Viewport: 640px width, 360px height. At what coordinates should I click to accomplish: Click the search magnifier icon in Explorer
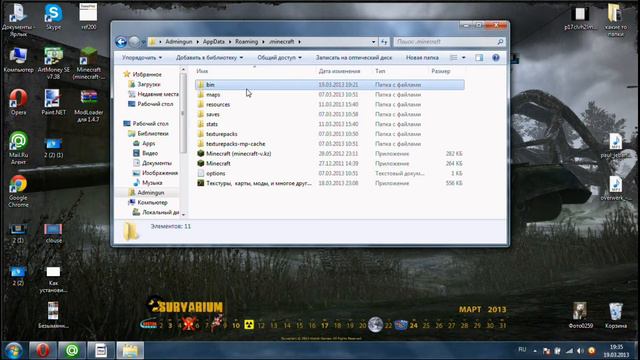pos(500,42)
